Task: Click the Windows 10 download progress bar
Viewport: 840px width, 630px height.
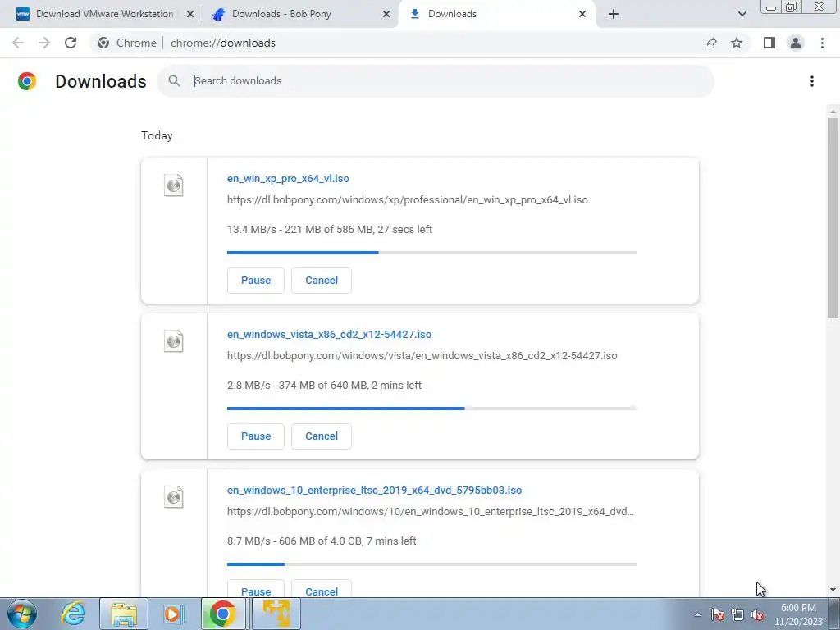Action: [x=431, y=564]
